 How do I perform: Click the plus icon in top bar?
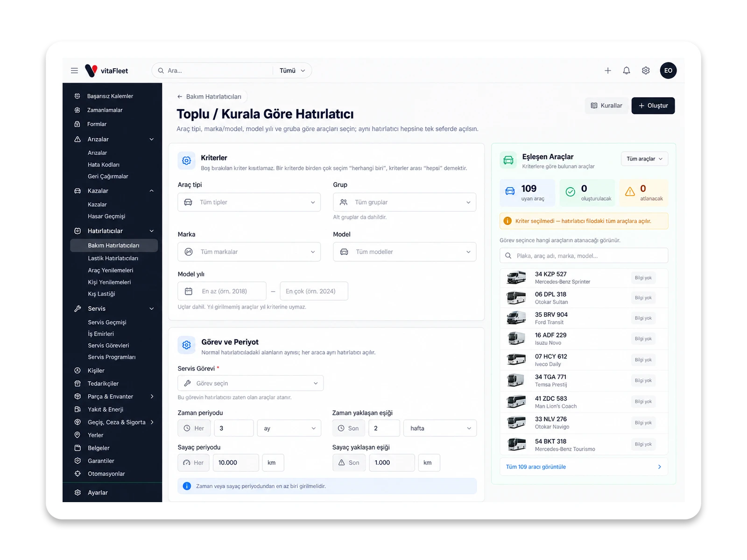coord(608,70)
